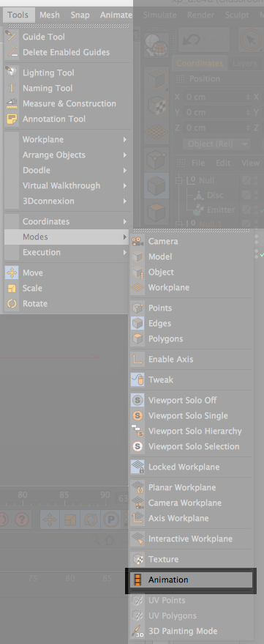
Task: Expand the Execution submenu
Action: coord(68,252)
